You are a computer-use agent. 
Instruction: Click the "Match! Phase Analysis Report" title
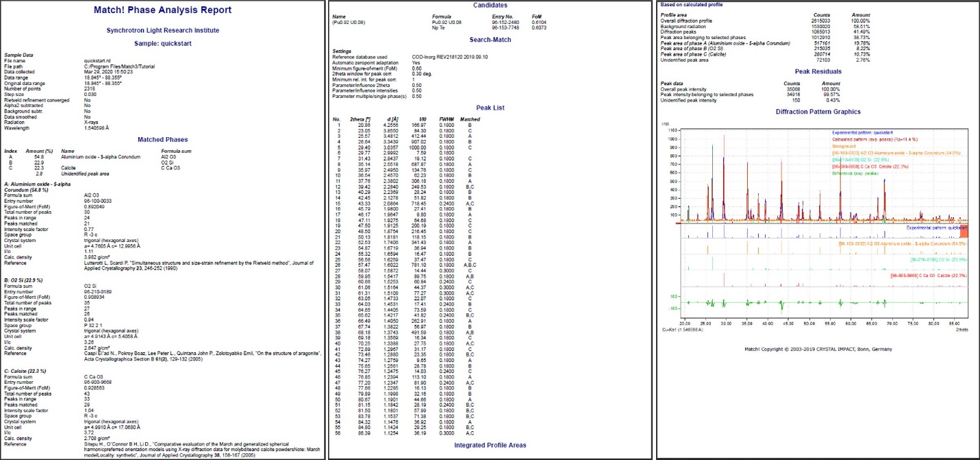click(x=162, y=10)
